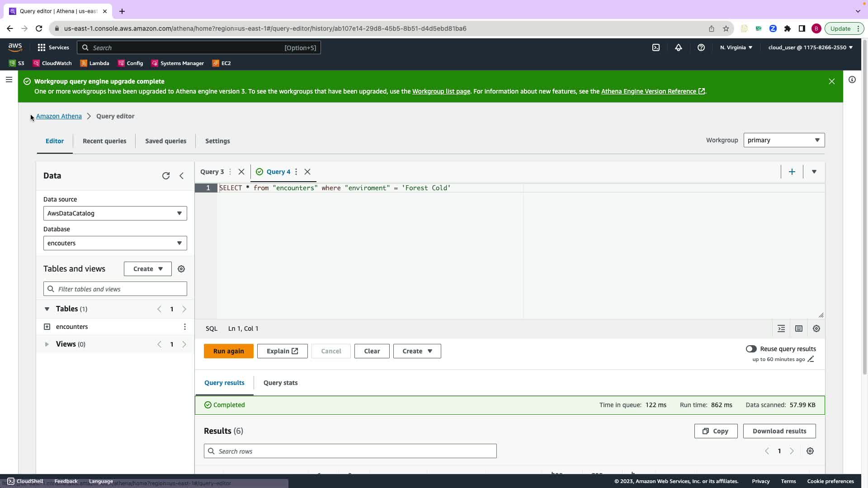
Task: Open the Database encouters dropdown
Action: (x=115, y=243)
